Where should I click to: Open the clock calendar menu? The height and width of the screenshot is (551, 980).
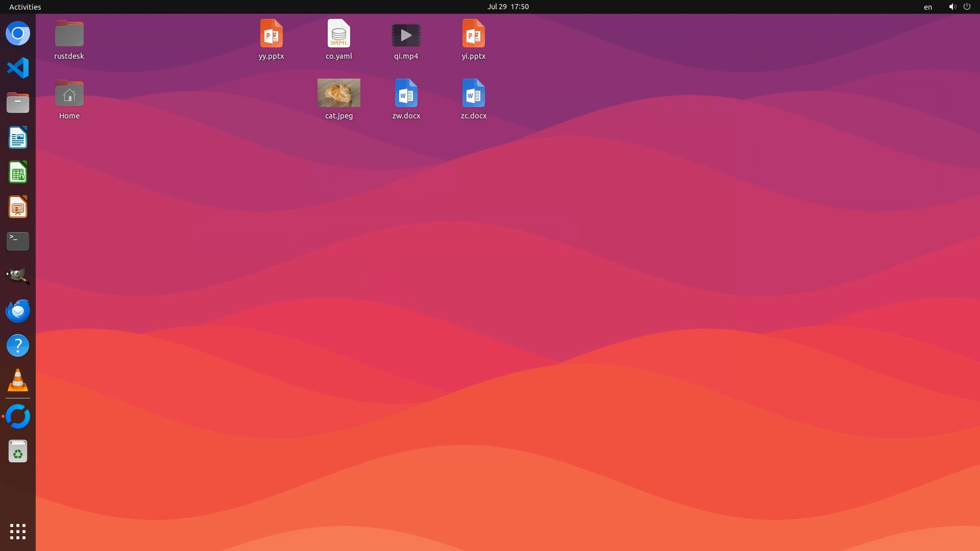507,7
